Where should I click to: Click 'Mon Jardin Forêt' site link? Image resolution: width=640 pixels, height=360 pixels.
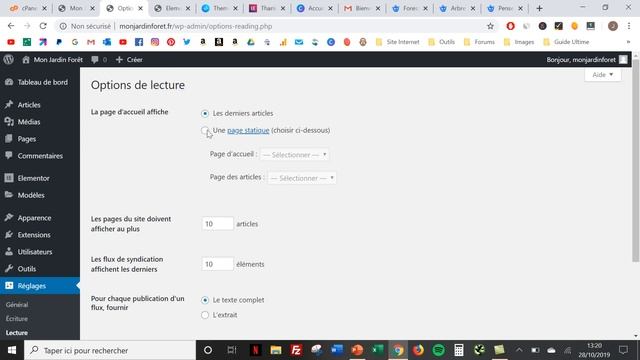(x=52, y=60)
